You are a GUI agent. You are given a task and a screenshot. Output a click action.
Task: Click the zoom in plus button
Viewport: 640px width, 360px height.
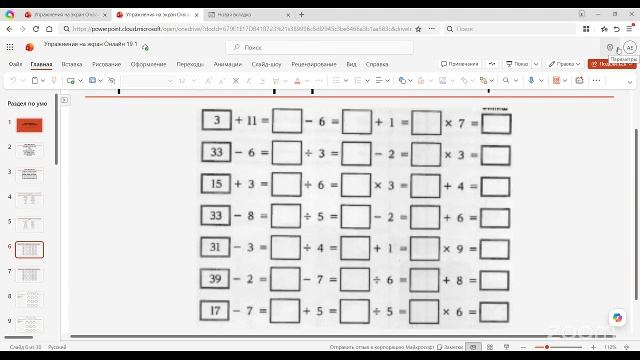(x=593, y=347)
